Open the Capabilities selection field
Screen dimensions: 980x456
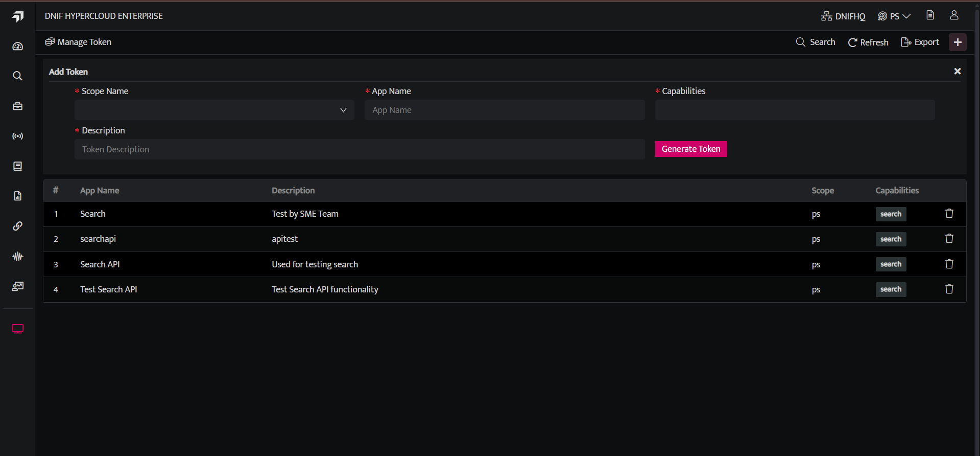[795, 110]
